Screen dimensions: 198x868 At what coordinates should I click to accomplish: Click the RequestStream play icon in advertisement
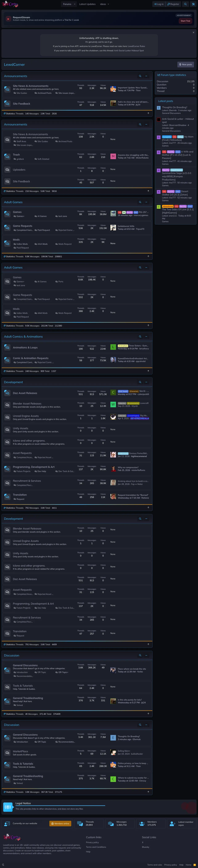coord(8,19)
